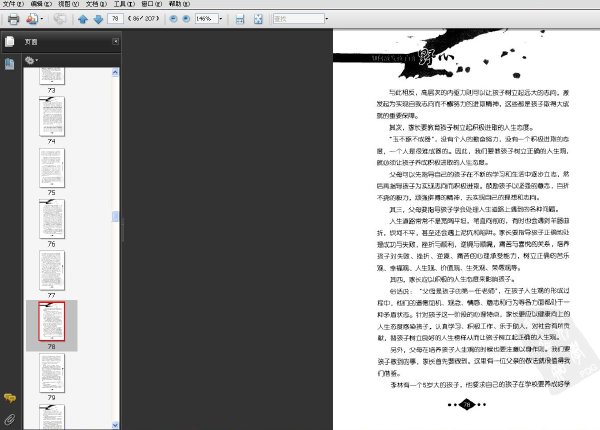Viewport: 600px width, 430px height.
Task: Select the page 77 thumbnail
Action: coord(52,270)
